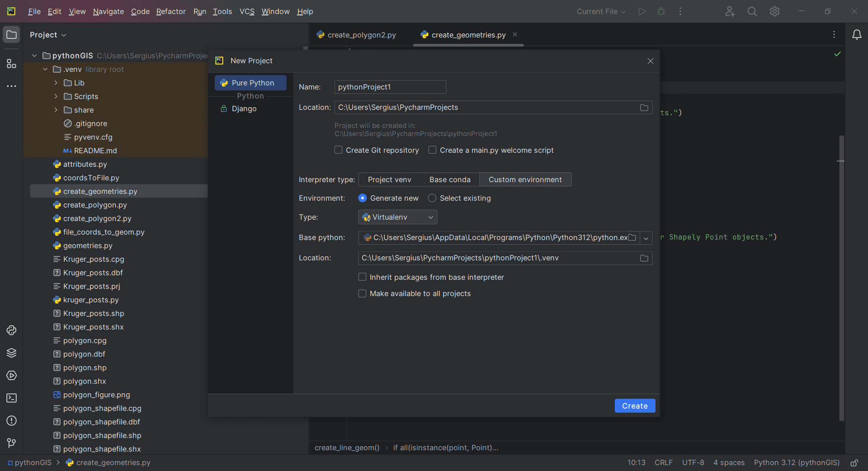868x471 pixels.
Task: Click the Run current file icon
Action: point(642,11)
